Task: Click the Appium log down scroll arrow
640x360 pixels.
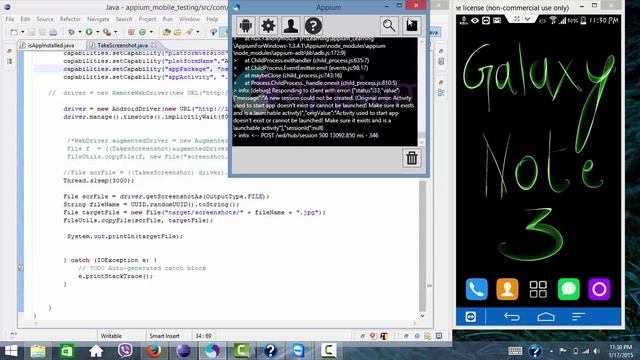Action: coord(422,142)
